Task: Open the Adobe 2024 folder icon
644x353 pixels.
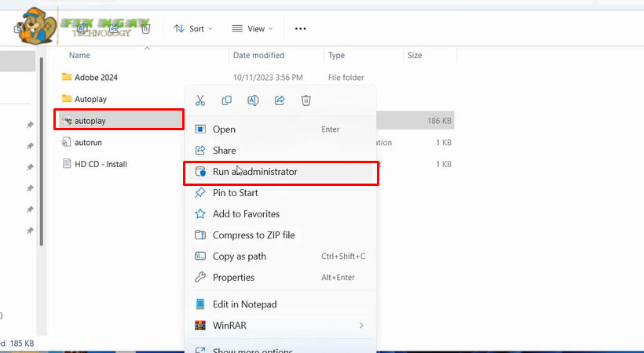Action: (67, 78)
